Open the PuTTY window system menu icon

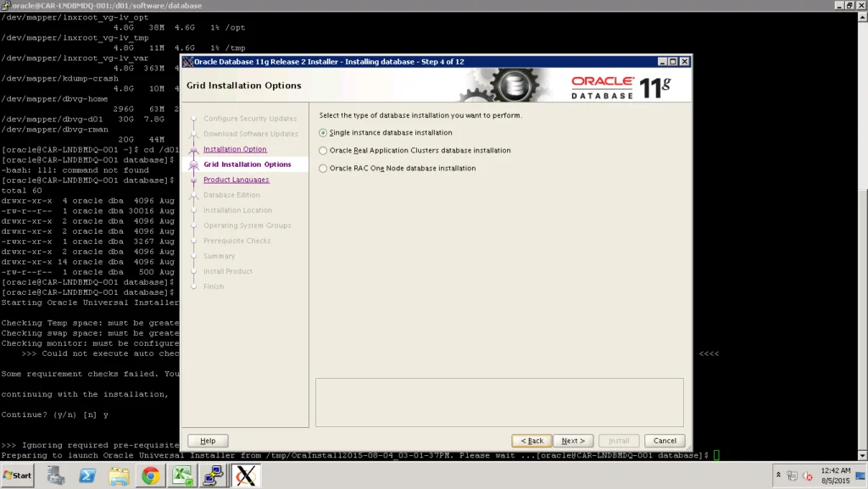pos(6,6)
